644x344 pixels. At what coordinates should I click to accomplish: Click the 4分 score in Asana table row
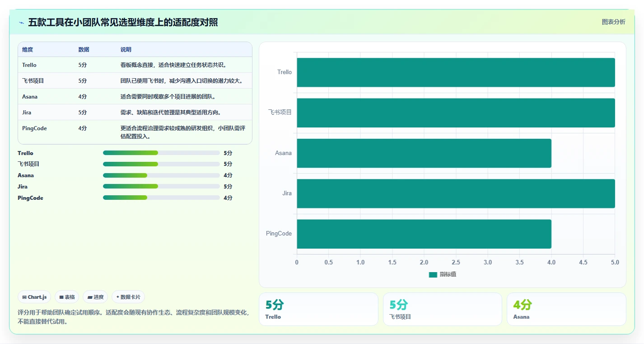pos(83,97)
